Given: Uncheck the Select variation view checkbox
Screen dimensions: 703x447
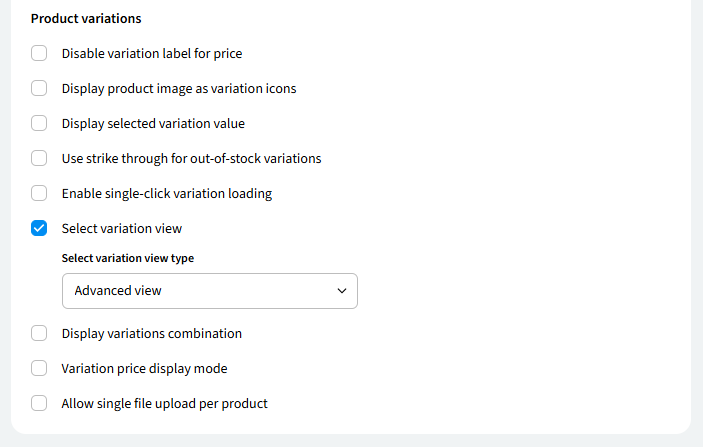Looking at the screenshot, I should coord(39,228).
